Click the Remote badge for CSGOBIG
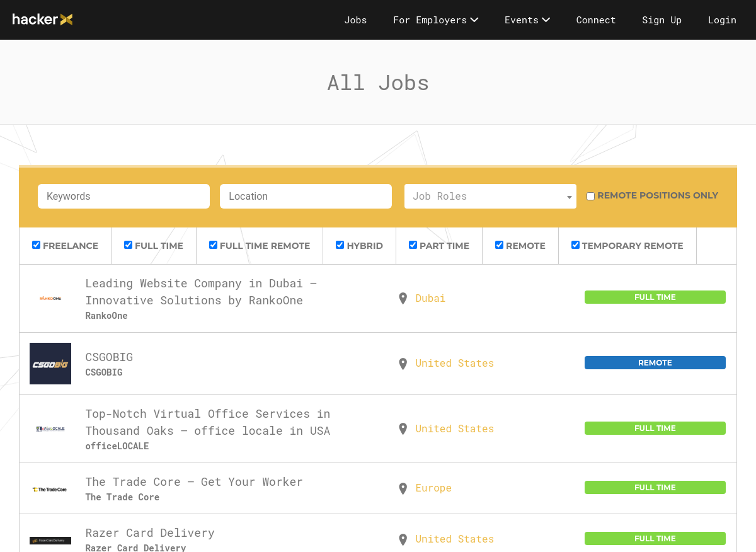Viewport: 756px width, 552px height. click(x=655, y=363)
